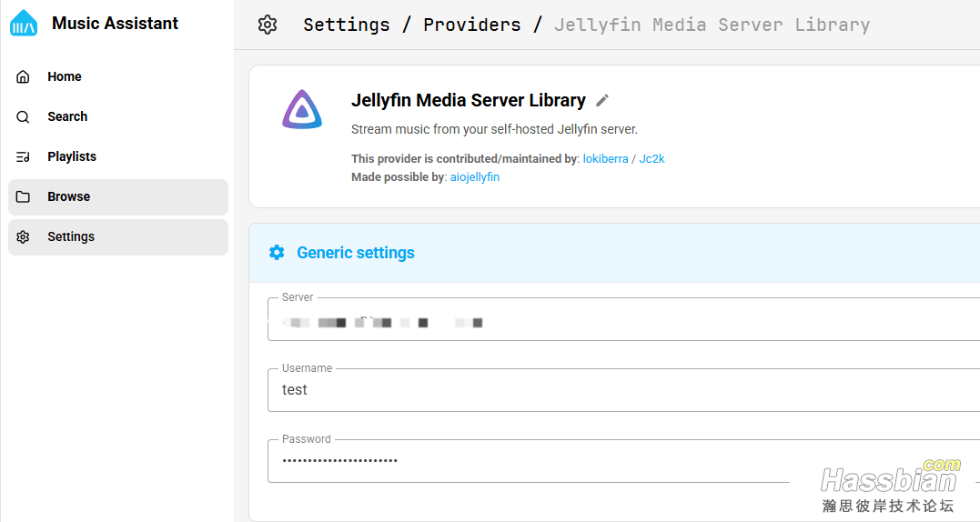Click the Home house icon in sidebar
This screenshot has width=980, height=522.
point(24,77)
